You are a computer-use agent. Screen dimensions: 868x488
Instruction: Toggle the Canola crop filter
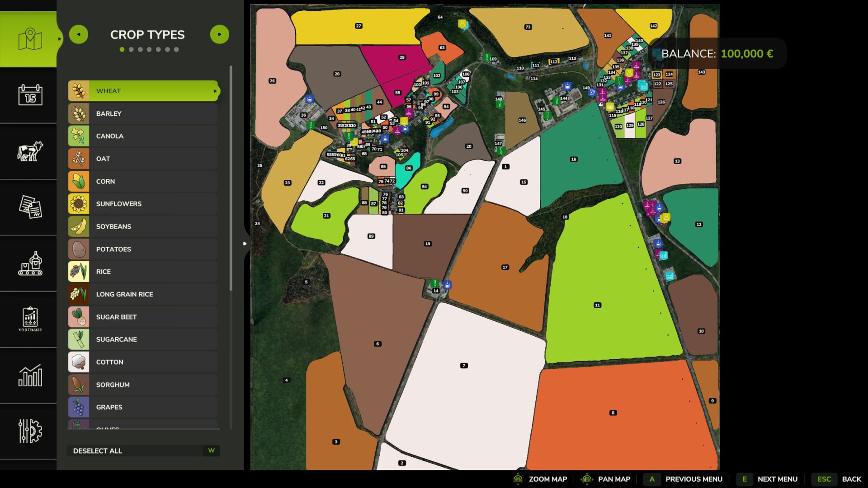(143, 136)
